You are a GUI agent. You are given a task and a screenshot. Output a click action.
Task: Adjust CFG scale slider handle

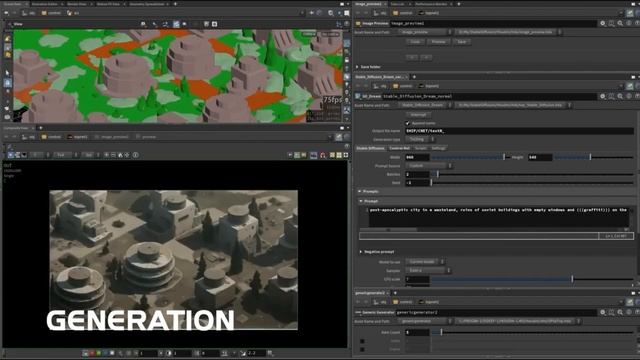572,279
